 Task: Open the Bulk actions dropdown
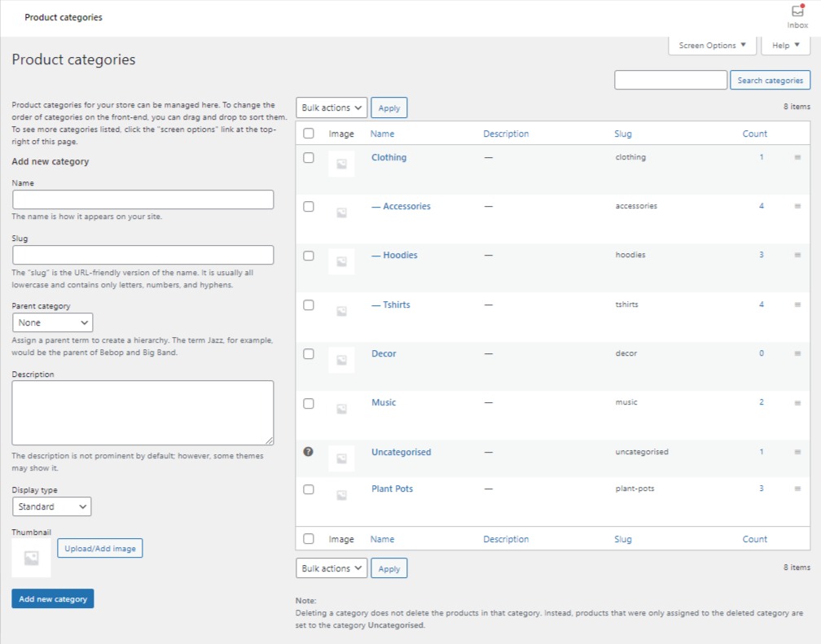coord(331,107)
